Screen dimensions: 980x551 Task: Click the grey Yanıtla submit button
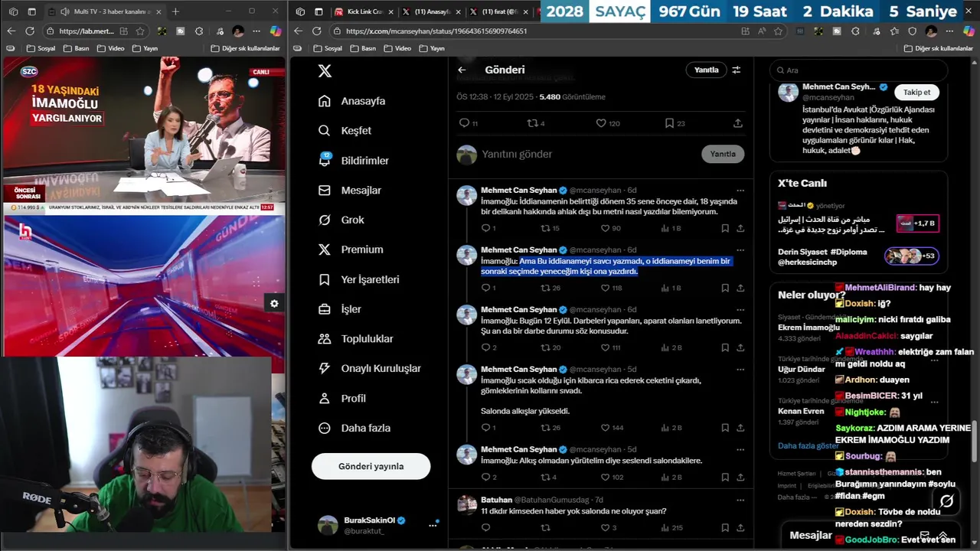tap(723, 154)
